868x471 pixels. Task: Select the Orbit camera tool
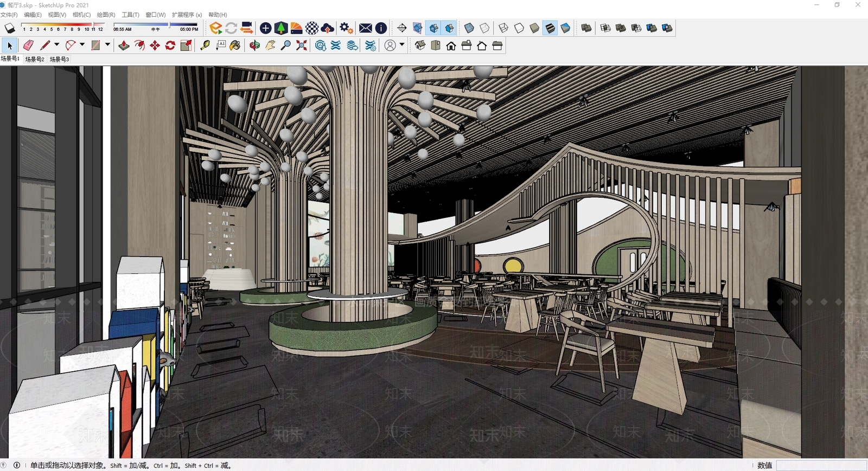click(x=254, y=46)
